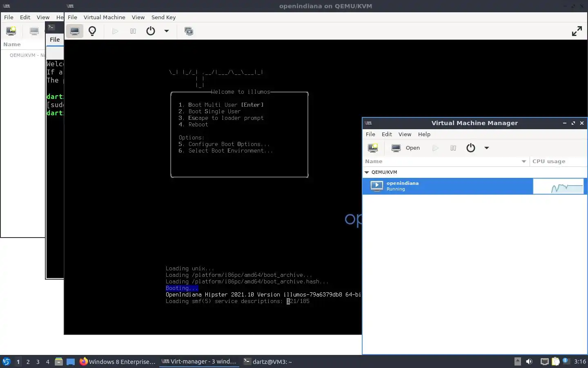Click the 3:16 clock
Viewport: 588px width, 368px height.
click(x=580, y=361)
